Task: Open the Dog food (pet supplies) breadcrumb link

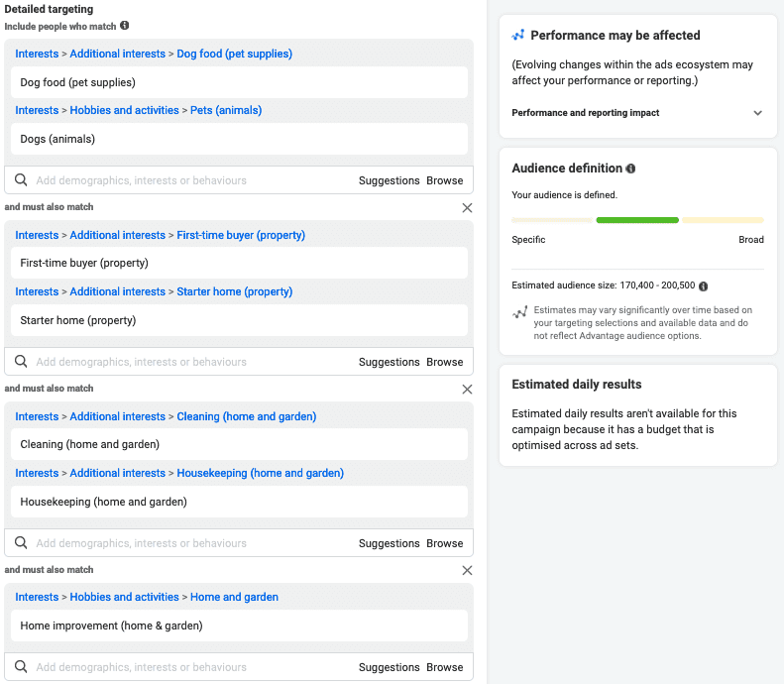Action: (x=234, y=54)
